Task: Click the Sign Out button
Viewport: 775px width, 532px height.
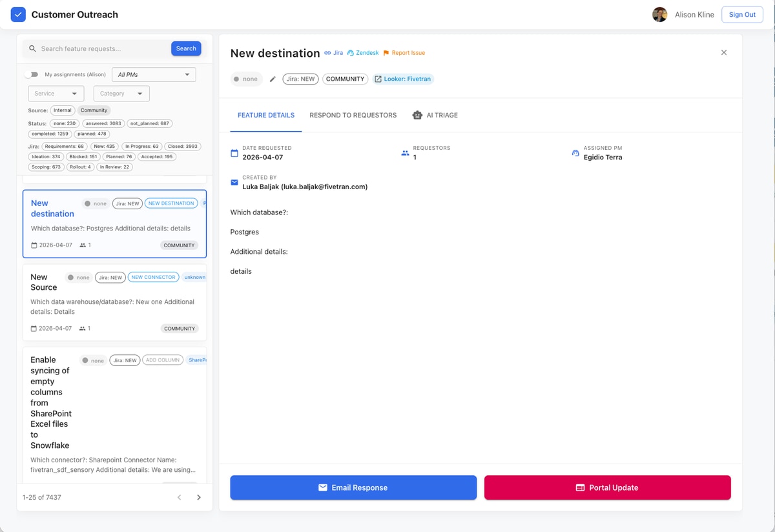Action: (742, 15)
